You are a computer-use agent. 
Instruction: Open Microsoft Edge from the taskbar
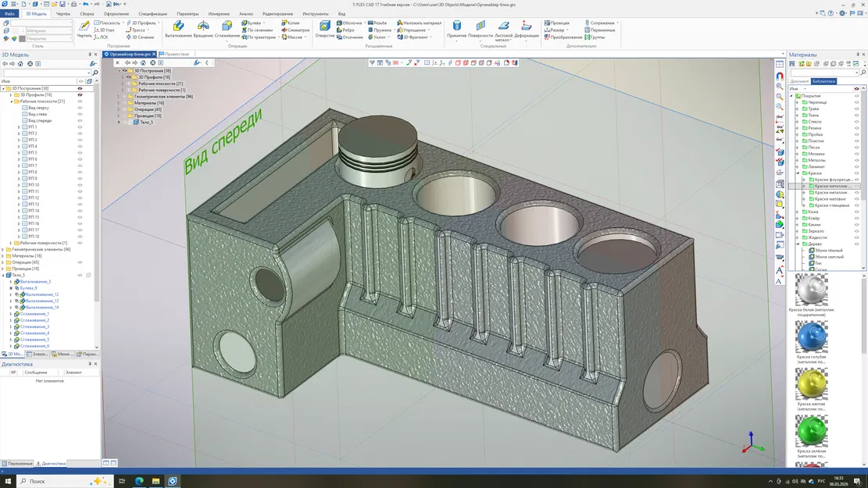[x=139, y=481]
